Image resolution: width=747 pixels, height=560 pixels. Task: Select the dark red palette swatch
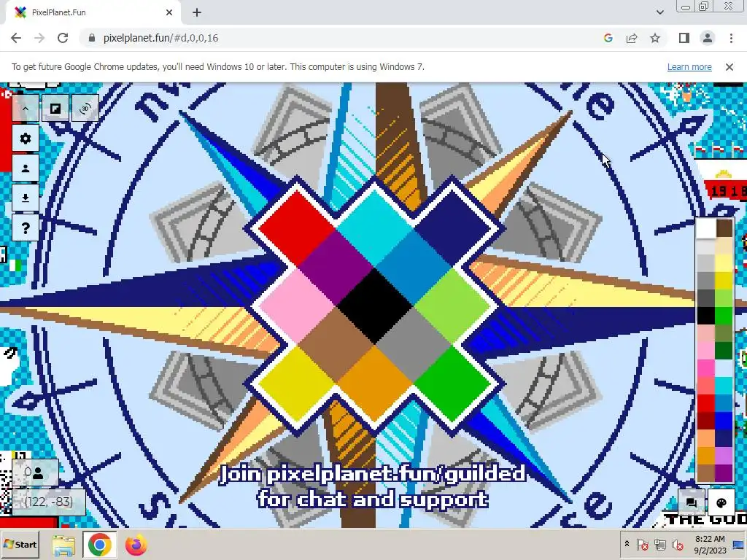[706, 421]
